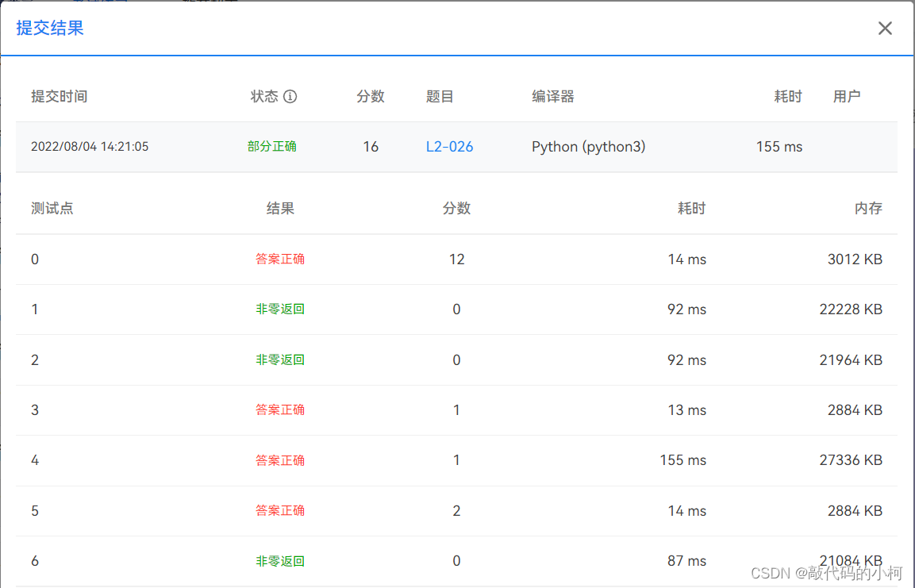
Task: Click the 提交结果 dialog title
Action: click(x=49, y=28)
